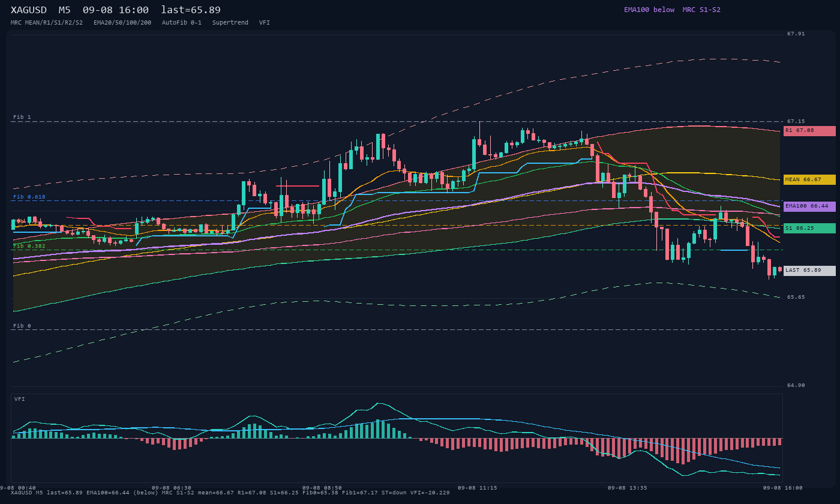Click the Fib 0 level label
The height and width of the screenshot is (504, 840).
(x=22, y=326)
